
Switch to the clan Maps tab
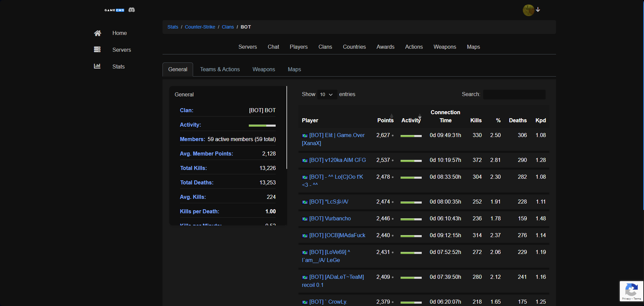(294, 69)
